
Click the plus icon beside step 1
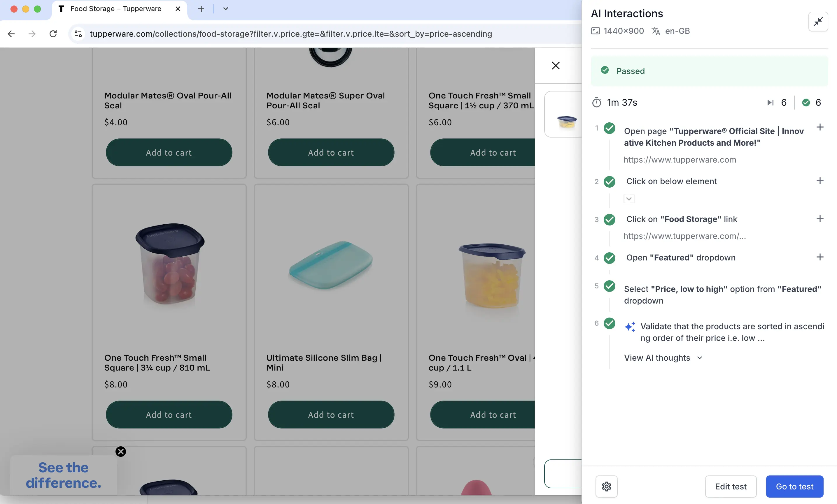820,127
